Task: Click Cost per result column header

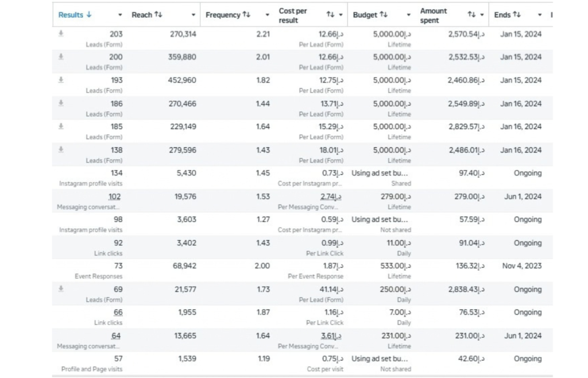Action: click(292, 16)
